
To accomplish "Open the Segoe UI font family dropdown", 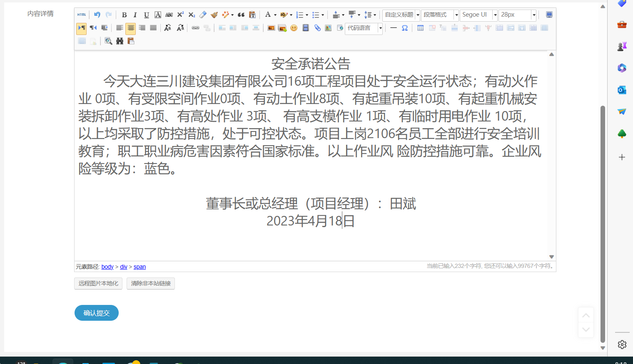I will 479,15.
